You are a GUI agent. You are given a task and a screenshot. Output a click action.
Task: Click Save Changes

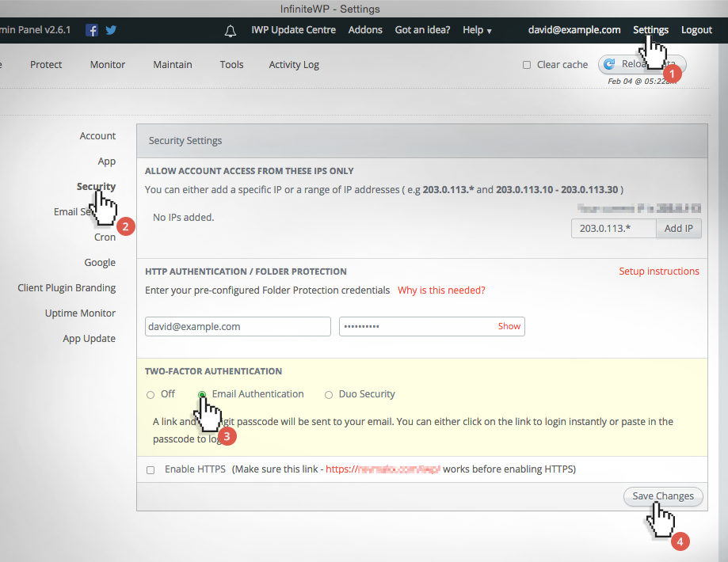click(x=663, y=496)
